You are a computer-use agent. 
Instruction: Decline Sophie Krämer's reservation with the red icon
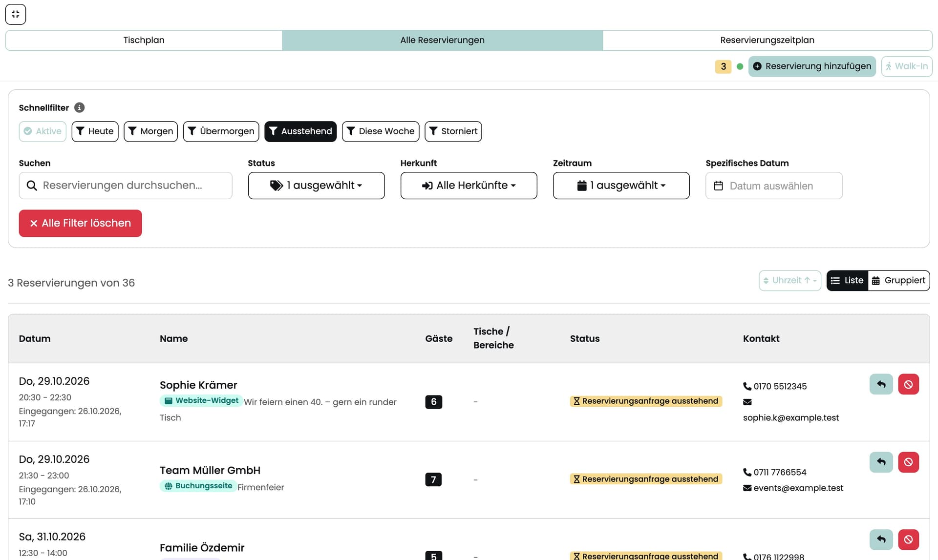point(908,384)
